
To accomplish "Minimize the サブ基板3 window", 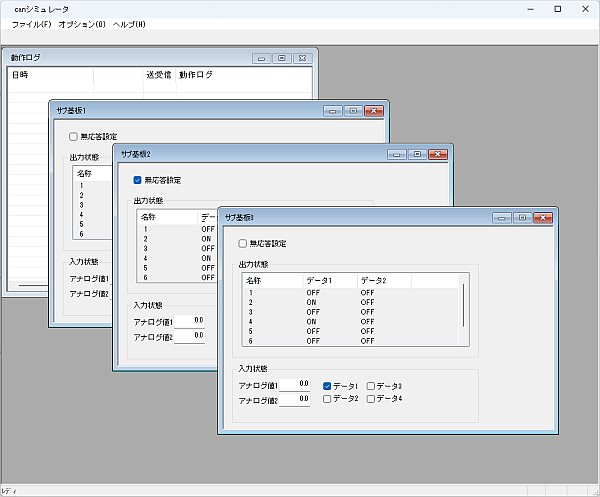I will [x=500, y=217].
